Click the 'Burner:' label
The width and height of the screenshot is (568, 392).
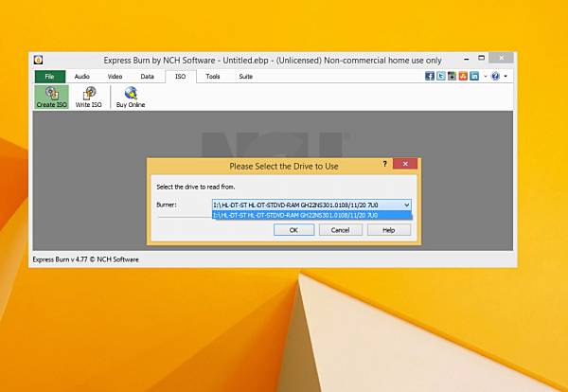click(167, 205)
